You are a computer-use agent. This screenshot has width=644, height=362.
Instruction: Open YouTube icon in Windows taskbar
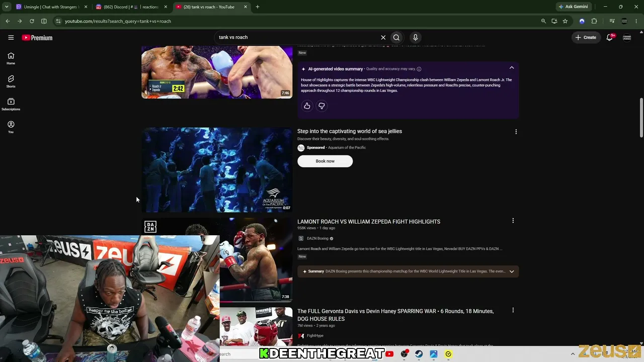click(389, 354)
